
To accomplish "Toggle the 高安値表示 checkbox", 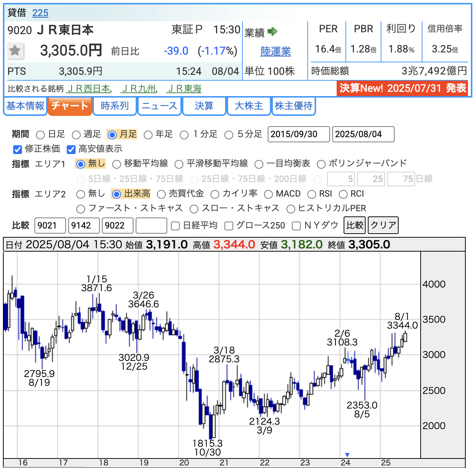I will (71, 149).
